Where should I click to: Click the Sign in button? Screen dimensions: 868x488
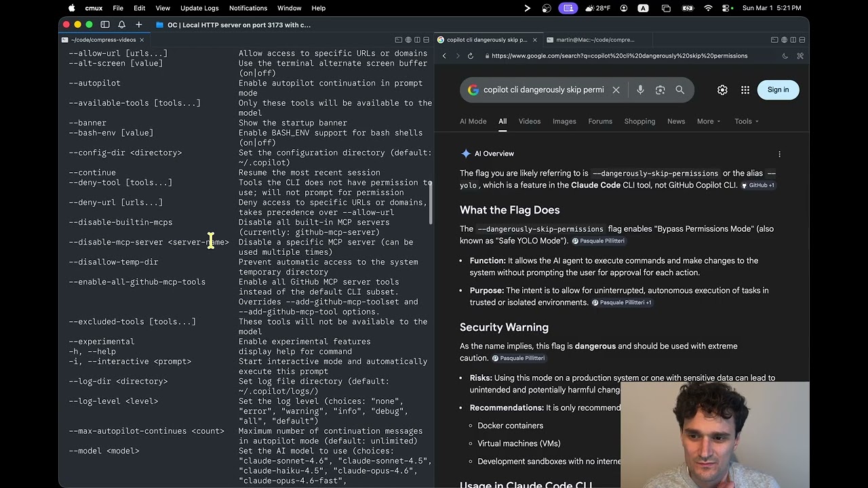pos(778,89)
